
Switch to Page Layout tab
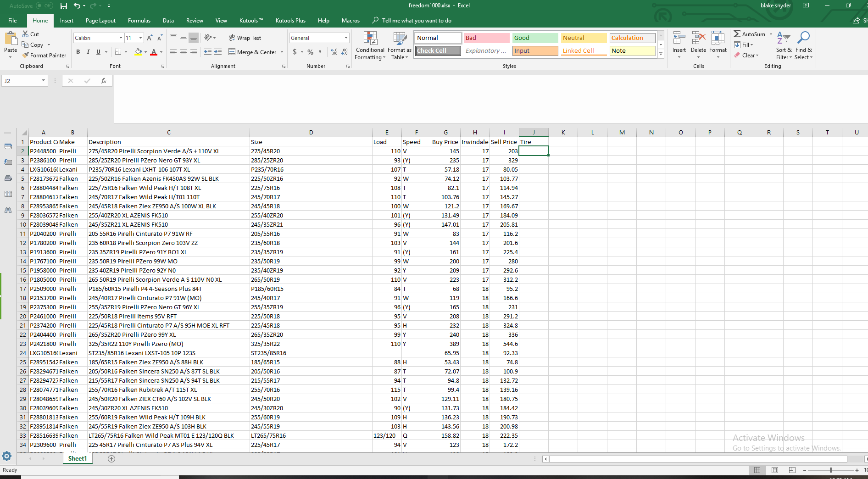(100, 21)
